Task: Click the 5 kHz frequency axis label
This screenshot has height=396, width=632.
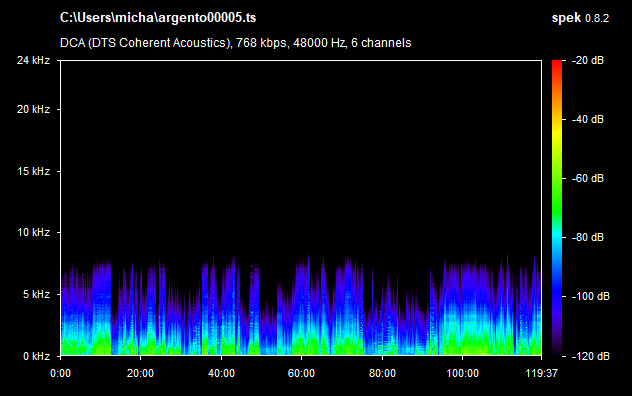Action: click(36, 294)
